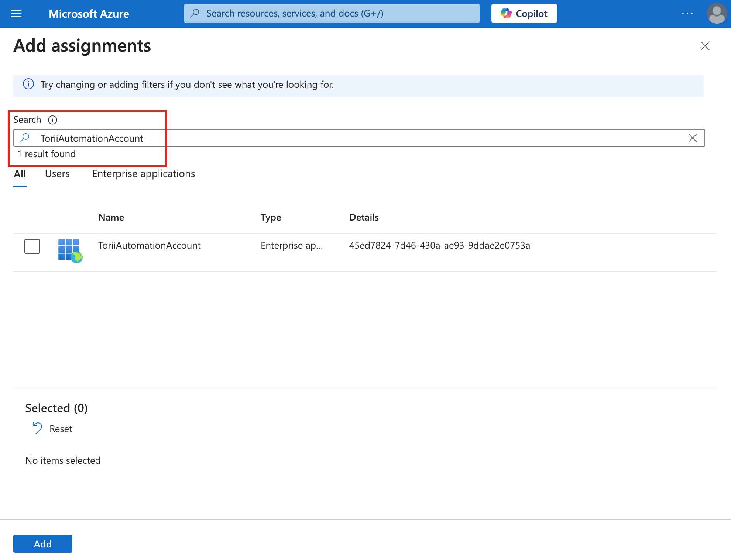731x560 pixels.
Task: Open the user account avatar
Action: (717, 13)
